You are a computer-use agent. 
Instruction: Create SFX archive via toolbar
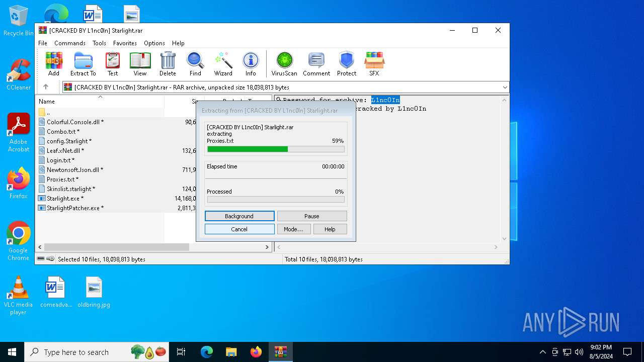[x=374, y=64]
